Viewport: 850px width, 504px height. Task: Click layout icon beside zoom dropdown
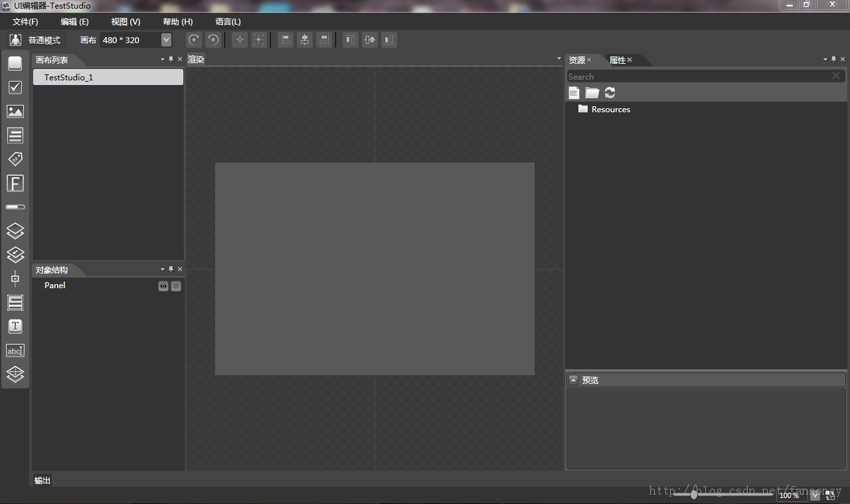pos(830,495)
